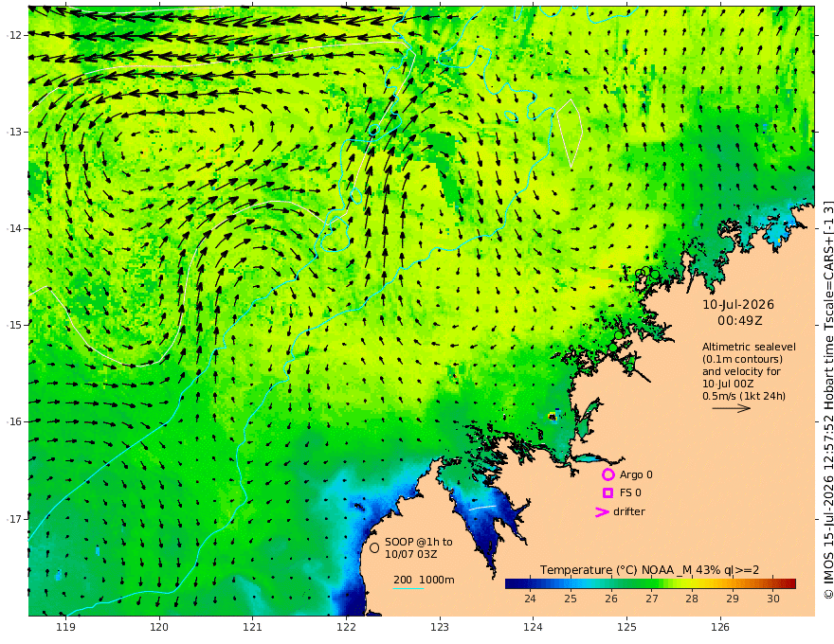The image size is (834, 644).
Task: Click the latitude -16 axis label
Action: 15,421
